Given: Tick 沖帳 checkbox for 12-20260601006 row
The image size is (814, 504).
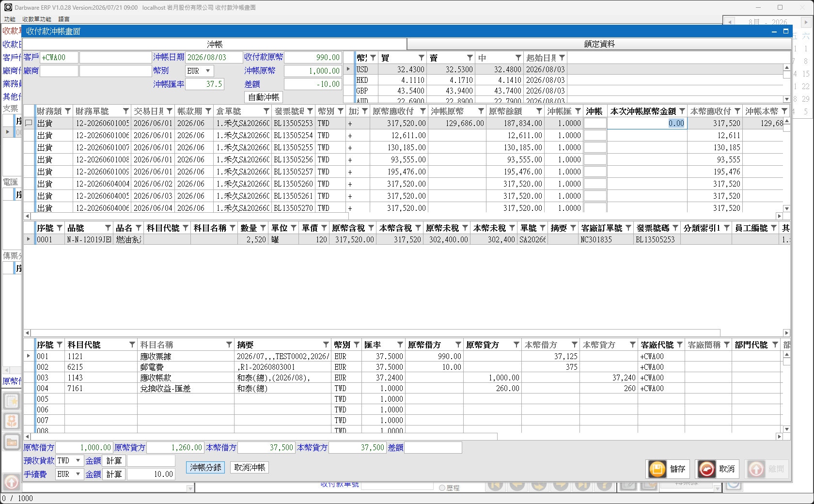Looking at the screenshot, I should 595,135.
